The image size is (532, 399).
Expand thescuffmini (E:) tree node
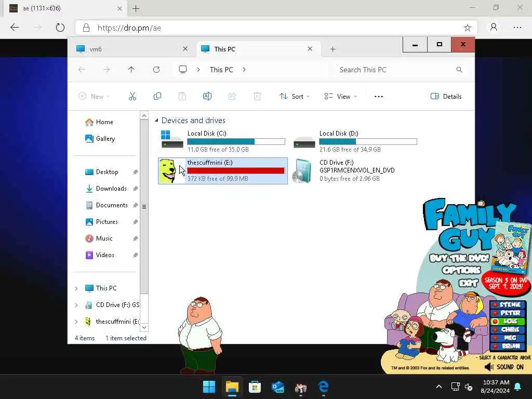tap(76, 322)
